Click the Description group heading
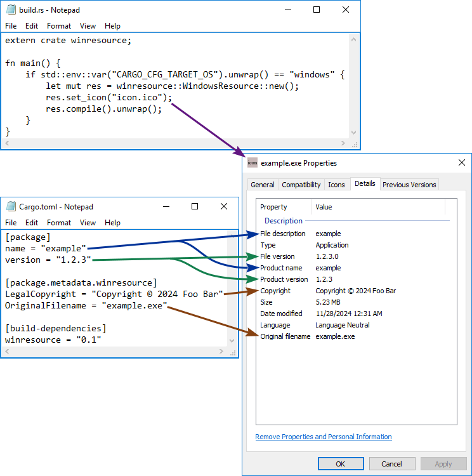 (x=284, y=221)
